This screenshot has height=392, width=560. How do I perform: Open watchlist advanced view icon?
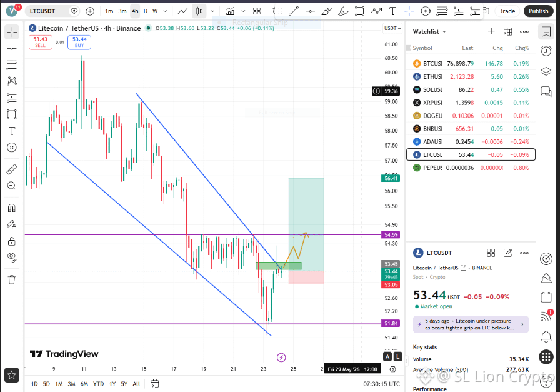click(507, 31)
